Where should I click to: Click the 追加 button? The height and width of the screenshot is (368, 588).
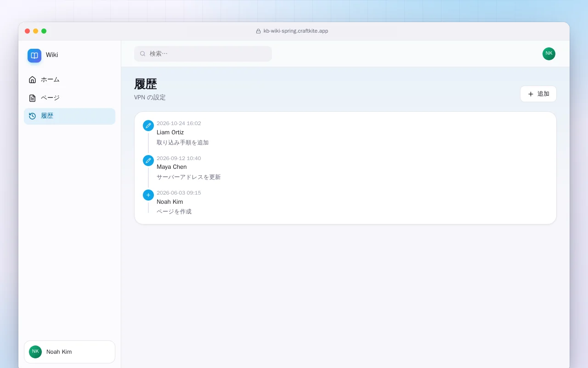(538, 94)
